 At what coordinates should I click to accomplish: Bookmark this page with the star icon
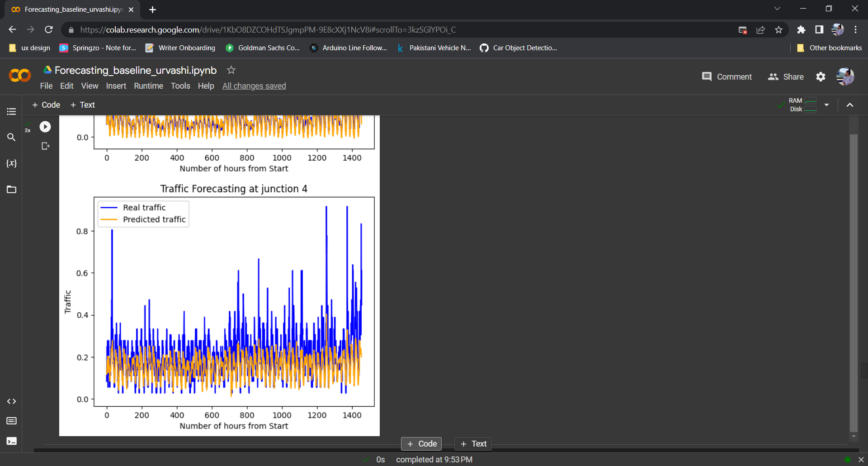[x=778, y=30]
